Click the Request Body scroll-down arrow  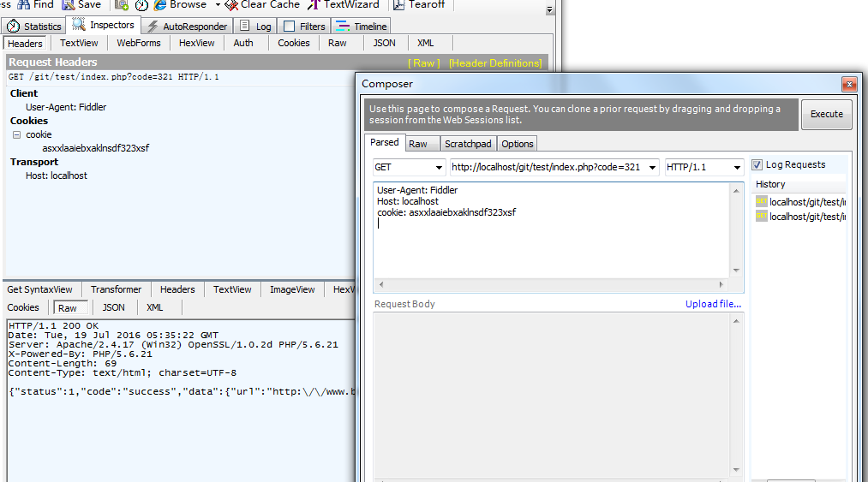point(736,470)
